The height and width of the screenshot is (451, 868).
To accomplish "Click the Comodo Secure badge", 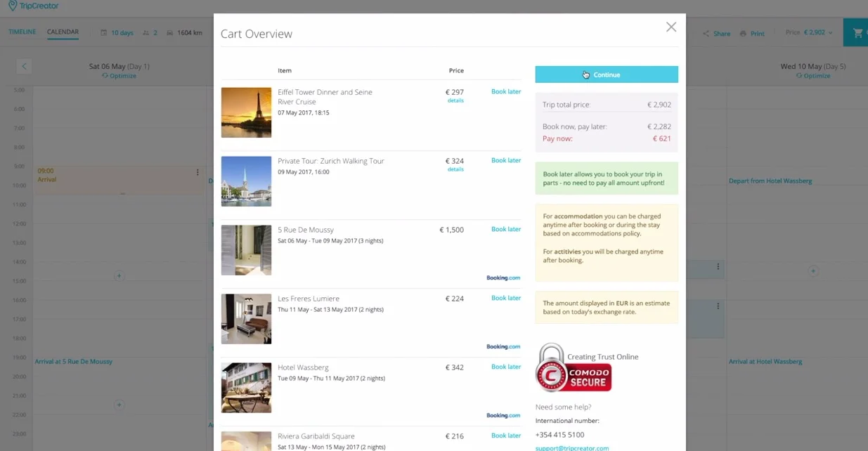I will 574,368.
